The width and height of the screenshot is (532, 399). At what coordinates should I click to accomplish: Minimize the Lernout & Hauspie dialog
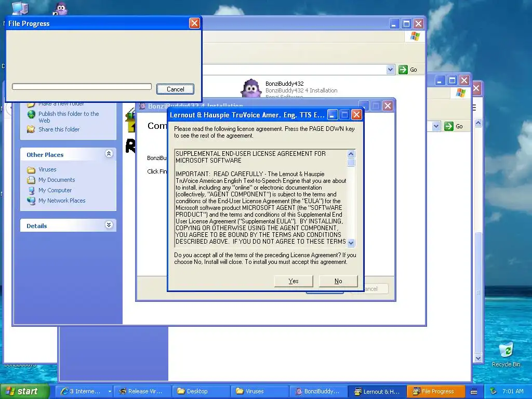pyautogui.click(x=332, y=115)
